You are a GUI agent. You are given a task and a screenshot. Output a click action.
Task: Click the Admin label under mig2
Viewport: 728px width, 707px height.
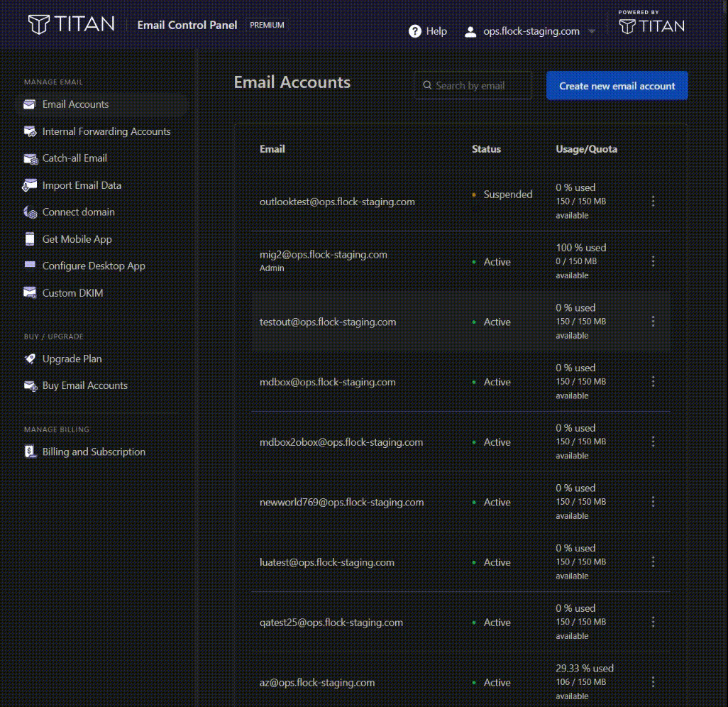click(x=272, y=268)
